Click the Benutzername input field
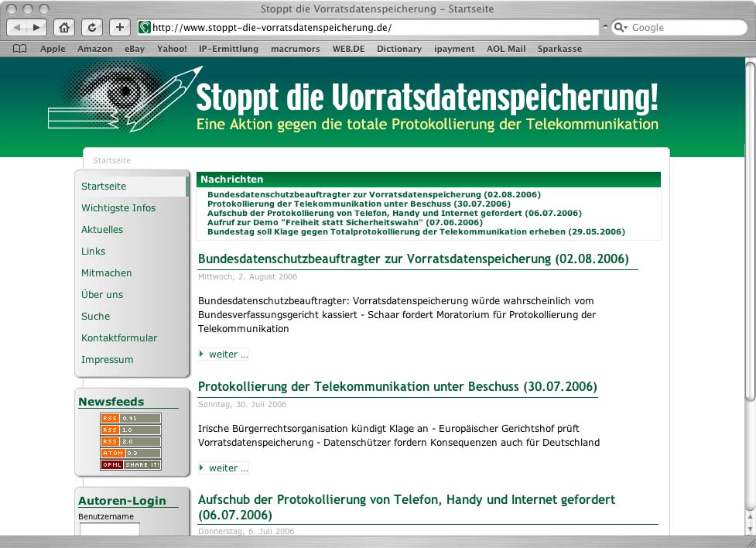Screen dimensions: 756x548 (x=109, y=529)
